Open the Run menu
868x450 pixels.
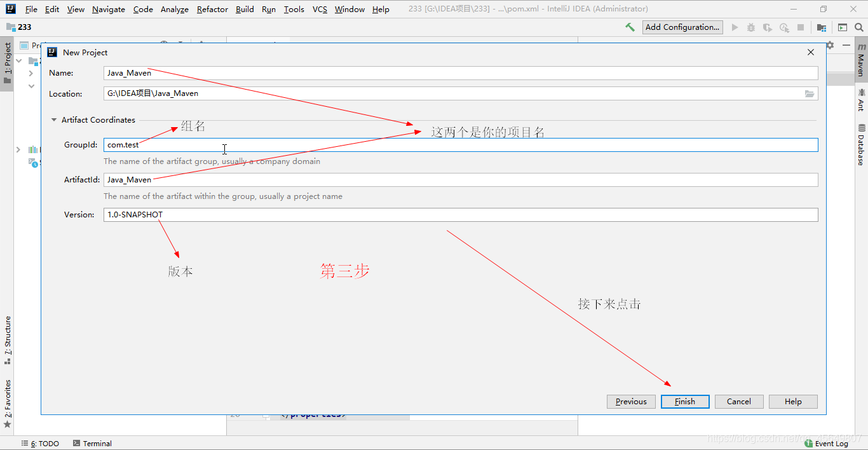[269, 10]
